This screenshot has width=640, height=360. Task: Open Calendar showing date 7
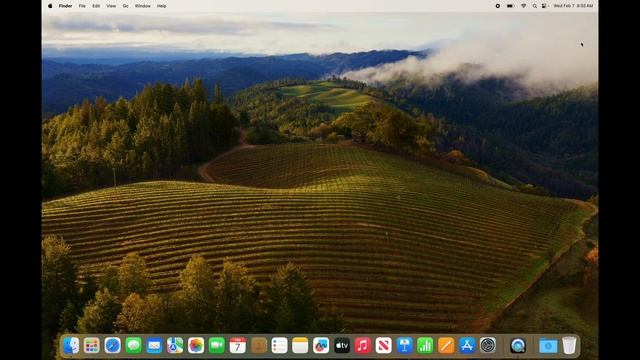[238, 346]
